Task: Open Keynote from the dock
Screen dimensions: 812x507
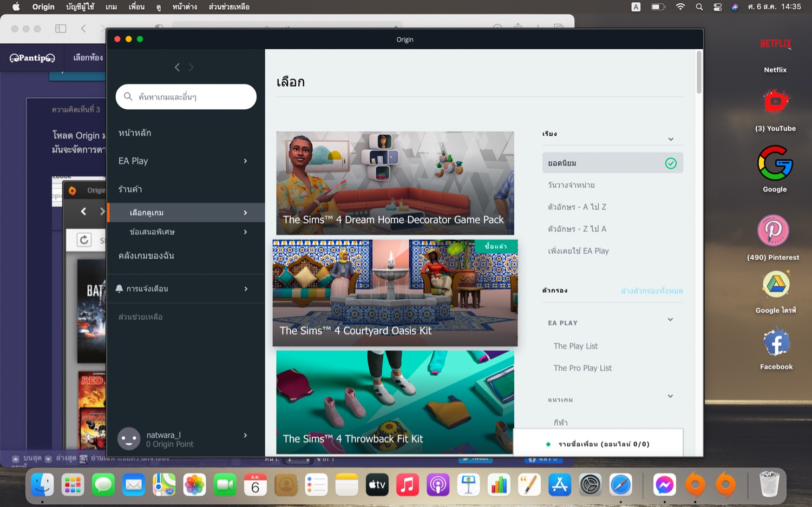Action: 468,485
